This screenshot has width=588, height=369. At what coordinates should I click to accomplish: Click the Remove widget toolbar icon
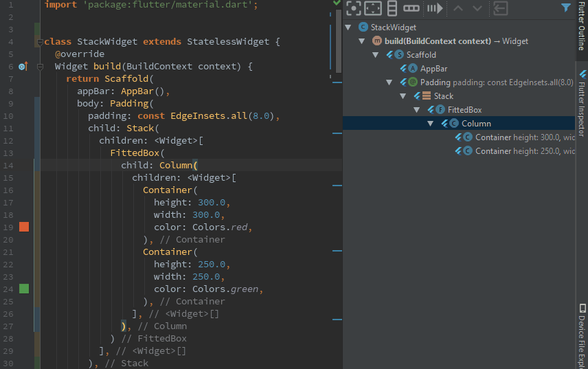point(501,8)
